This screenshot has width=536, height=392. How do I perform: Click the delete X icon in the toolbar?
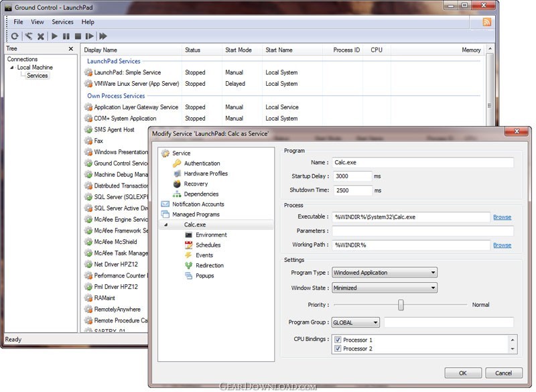pyautogui.click(x=41, y=36)
